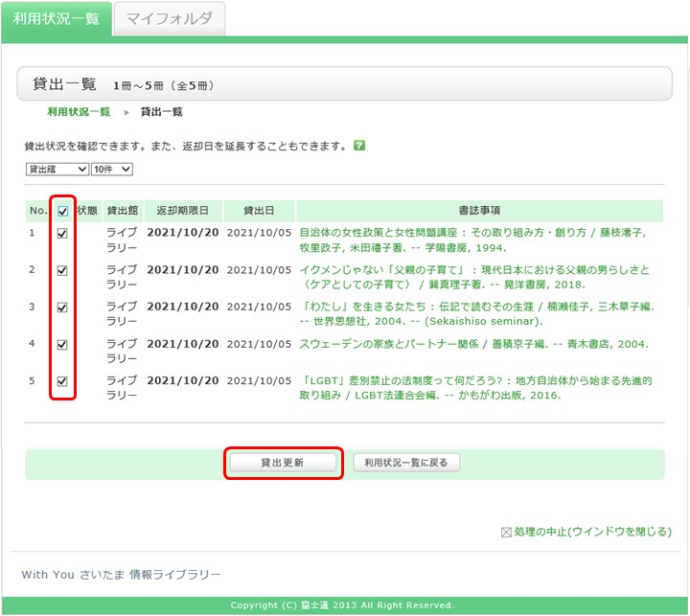
Task: Select the 利用状況一覧 tab
Action: point(56,19)
